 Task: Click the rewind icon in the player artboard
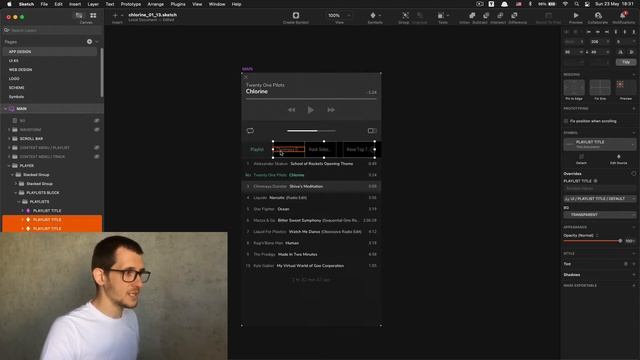[x=291, y=110]
